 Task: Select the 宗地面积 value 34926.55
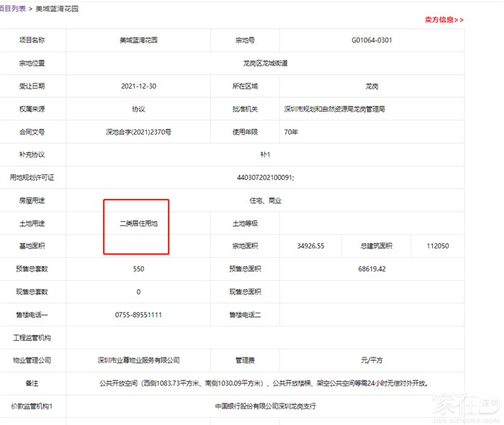(310, 246)
